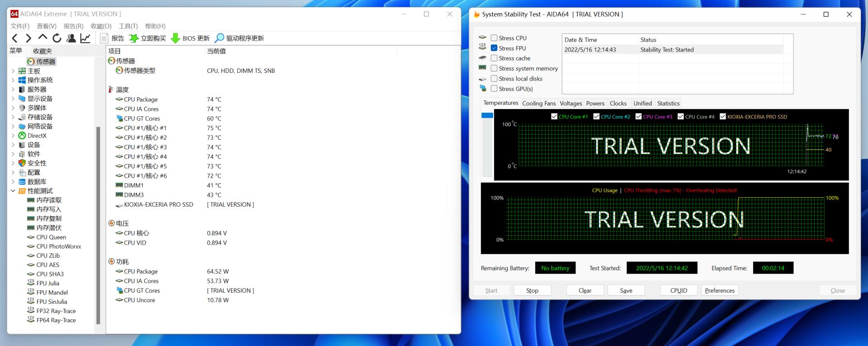Enable the Stress CPU checkbox
The height and width of the screenshot is (346, 868).
click(494, 38)
